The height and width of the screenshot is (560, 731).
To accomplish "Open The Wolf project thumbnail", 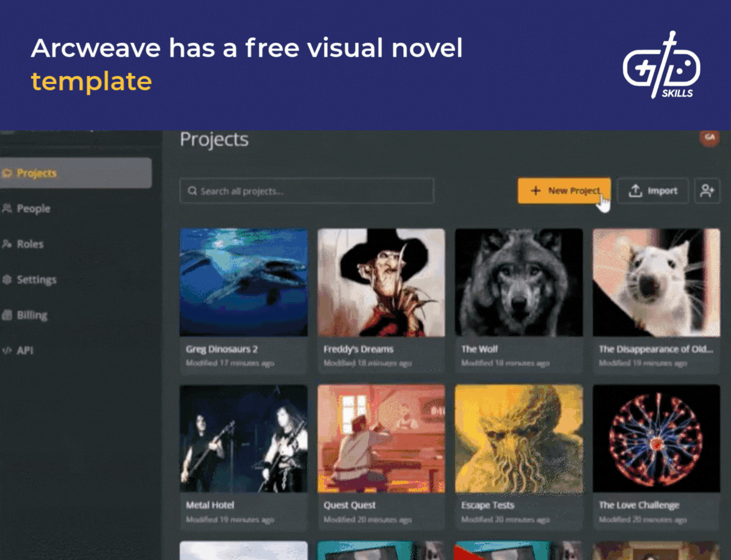I will tap(518, 283).
